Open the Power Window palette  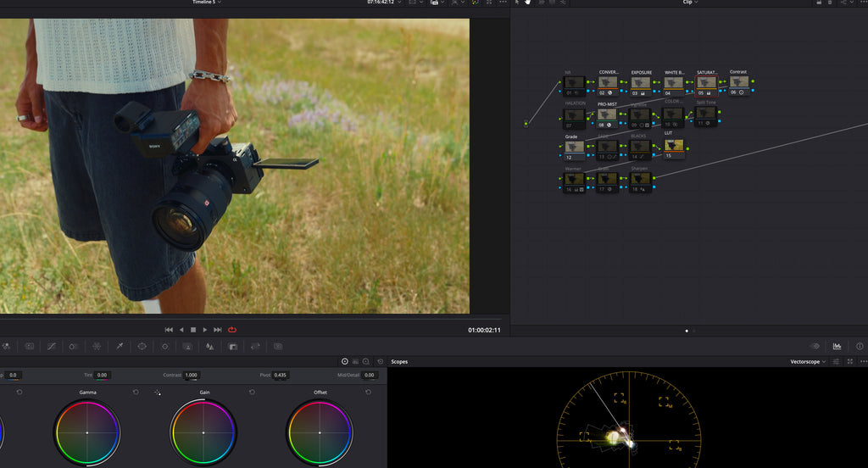click(142, 346)
